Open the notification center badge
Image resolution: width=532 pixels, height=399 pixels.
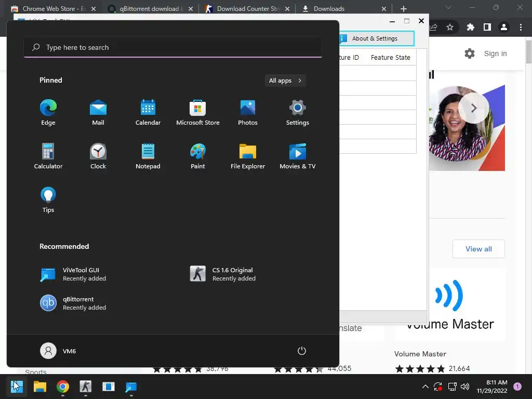(x=517, y=387)
